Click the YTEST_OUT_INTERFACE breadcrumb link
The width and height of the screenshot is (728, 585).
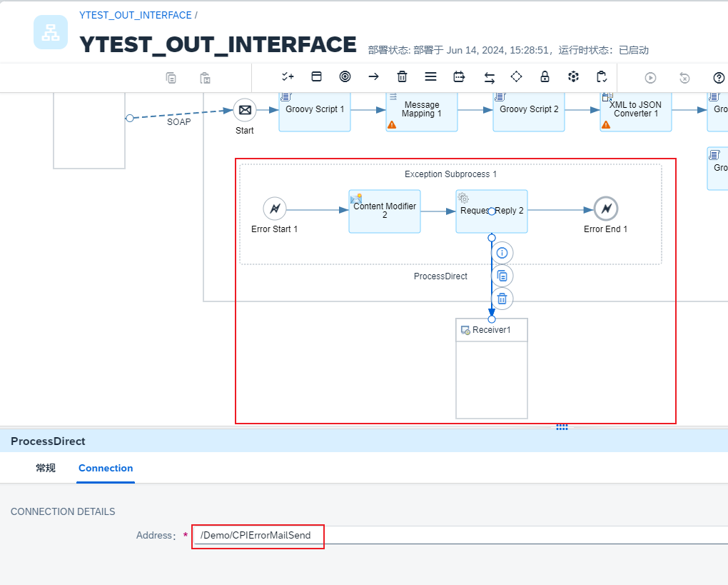[136, 15]
